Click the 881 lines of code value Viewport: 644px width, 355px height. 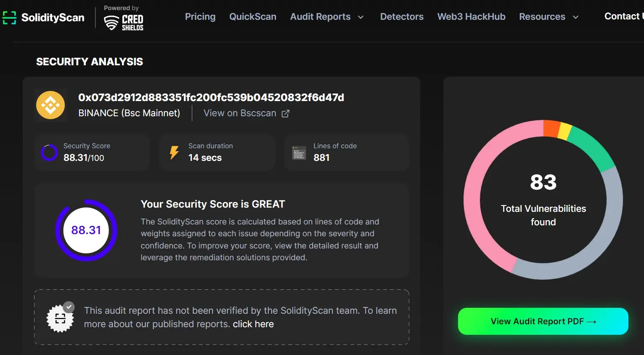point(321,158)
